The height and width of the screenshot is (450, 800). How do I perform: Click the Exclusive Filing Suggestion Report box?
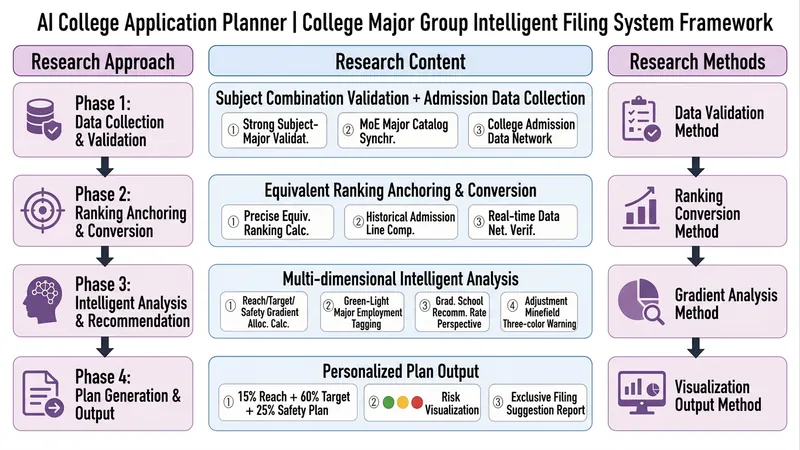538,403
